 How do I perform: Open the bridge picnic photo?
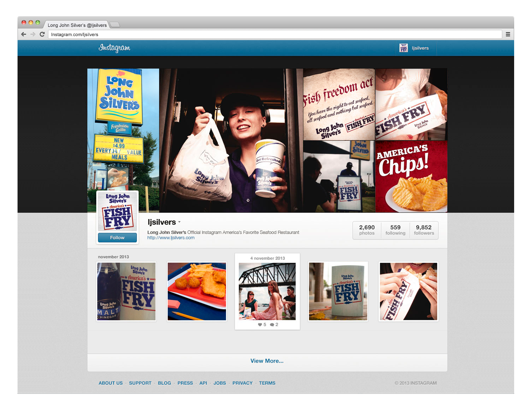coord(267,291)
